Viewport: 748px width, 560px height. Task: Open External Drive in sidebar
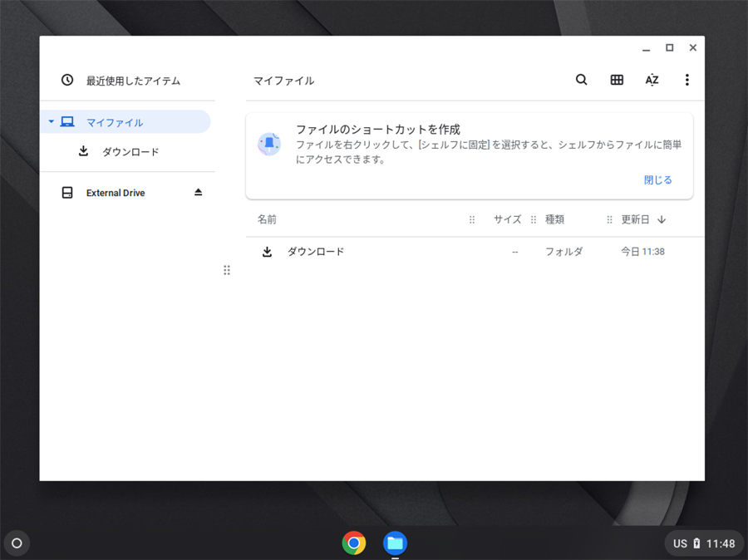[x=116, y=193]
